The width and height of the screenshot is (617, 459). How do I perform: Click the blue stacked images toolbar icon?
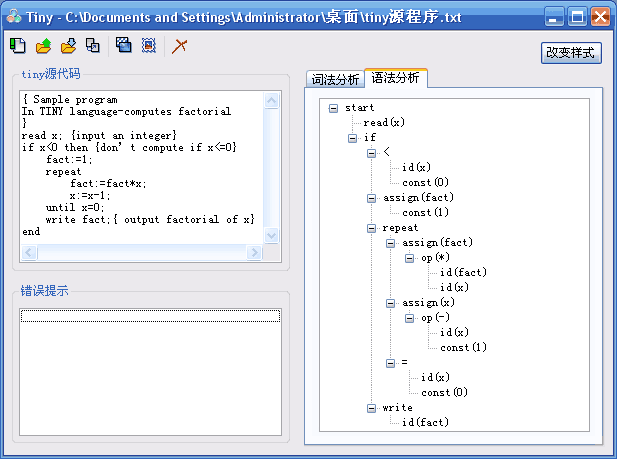point(124,45)
